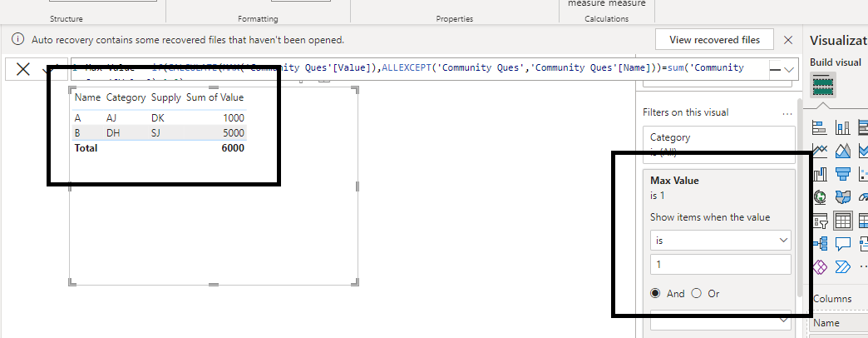
Task: Select the cell with value 1000
Action: tap(234, 118)
